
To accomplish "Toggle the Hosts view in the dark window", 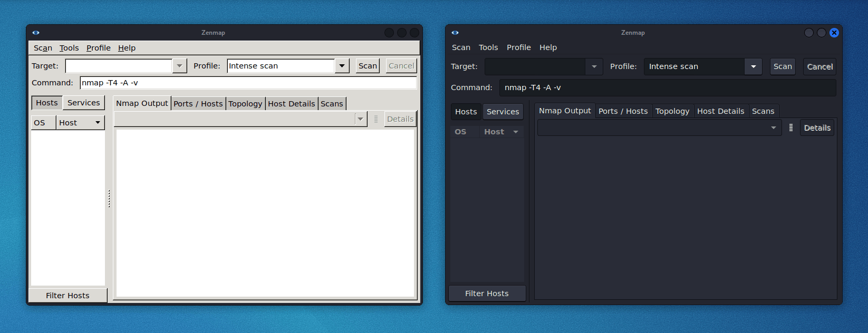I will 466,112.
